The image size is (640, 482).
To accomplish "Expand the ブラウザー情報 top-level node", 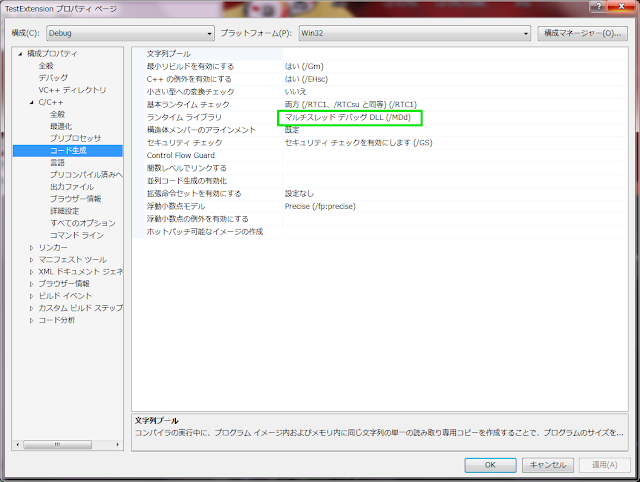I will (x=31, y=284).
